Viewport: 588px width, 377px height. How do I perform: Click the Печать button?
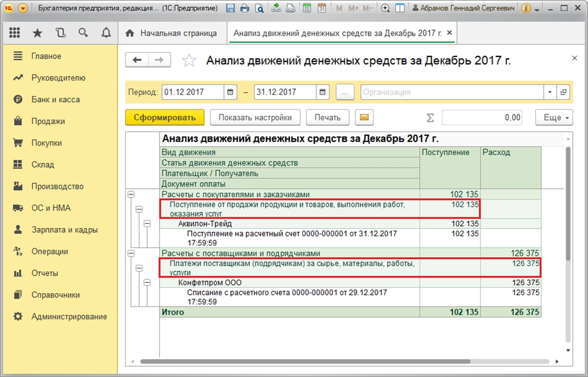(x=327, y=118)
